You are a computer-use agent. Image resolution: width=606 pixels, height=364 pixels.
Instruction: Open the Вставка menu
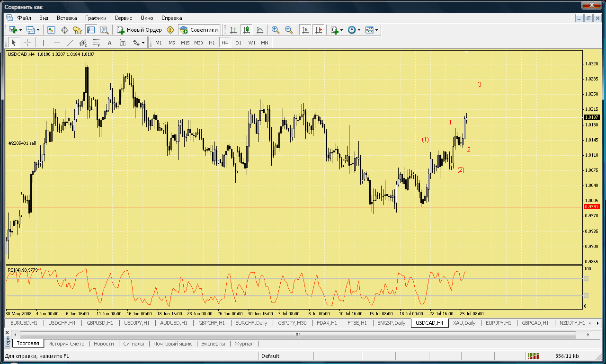click(x=67, y=18)
